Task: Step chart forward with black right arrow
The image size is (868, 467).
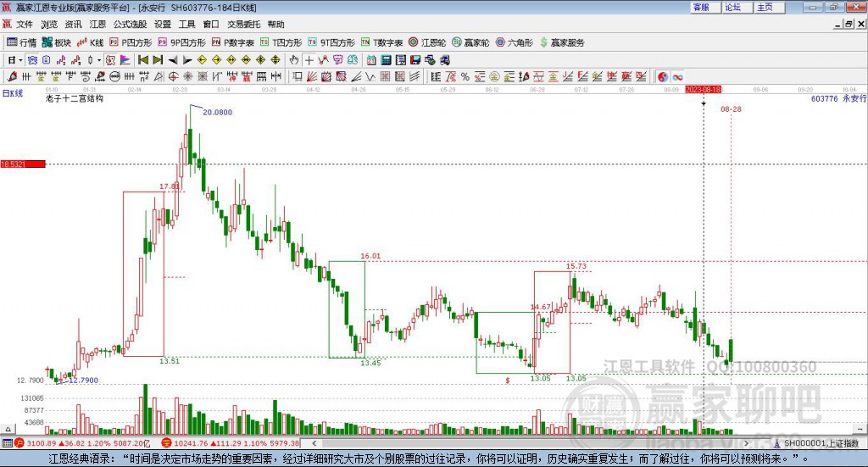Action: click(187, 60)
